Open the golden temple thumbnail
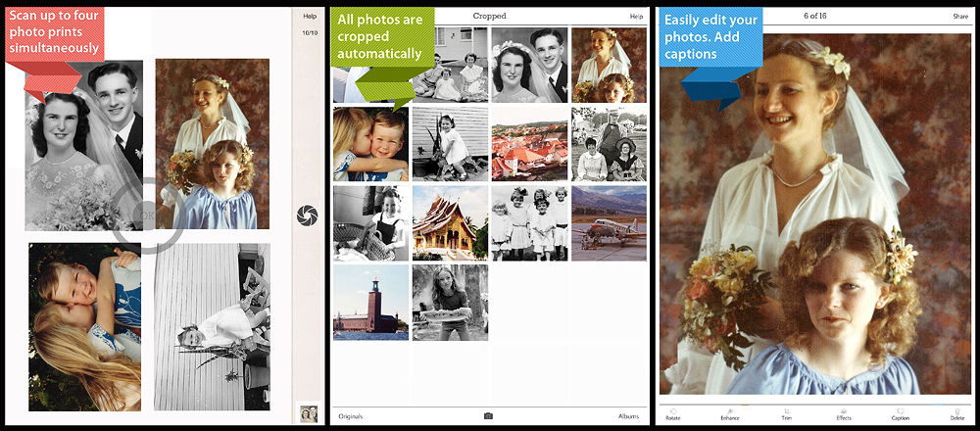 pos(450,223)
